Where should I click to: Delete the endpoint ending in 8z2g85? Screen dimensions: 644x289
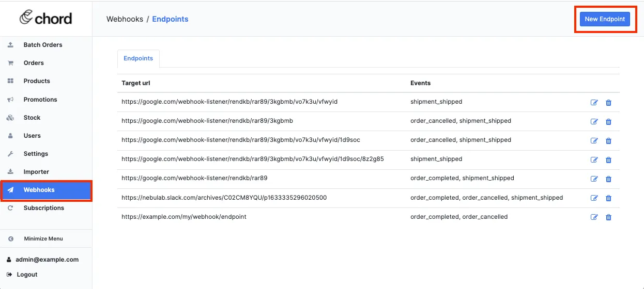[608, 160]
